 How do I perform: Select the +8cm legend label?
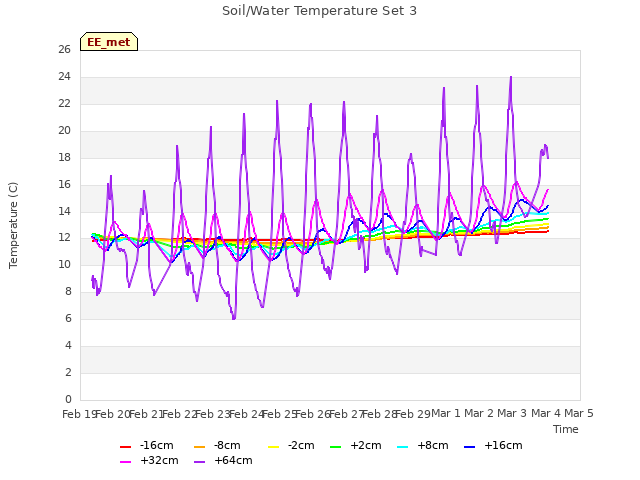pyautogui.click(x=433, y=445)
